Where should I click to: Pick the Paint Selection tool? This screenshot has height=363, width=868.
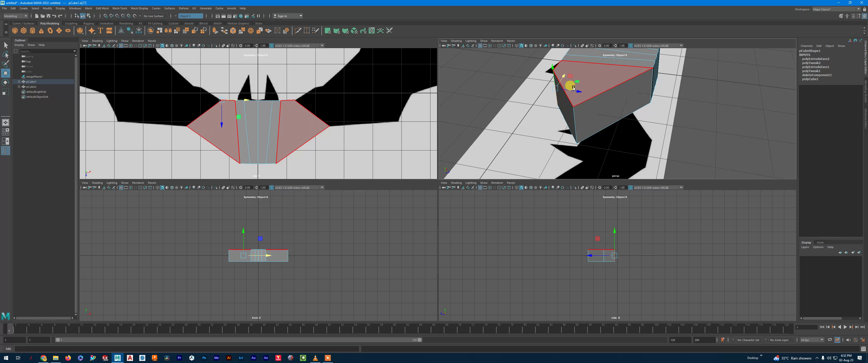(5, 64)
